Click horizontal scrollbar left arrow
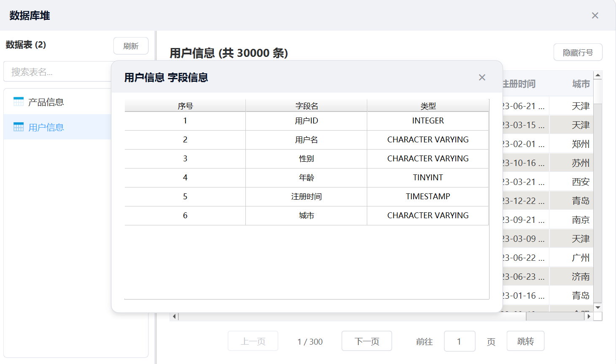 (x=175, y=316)
